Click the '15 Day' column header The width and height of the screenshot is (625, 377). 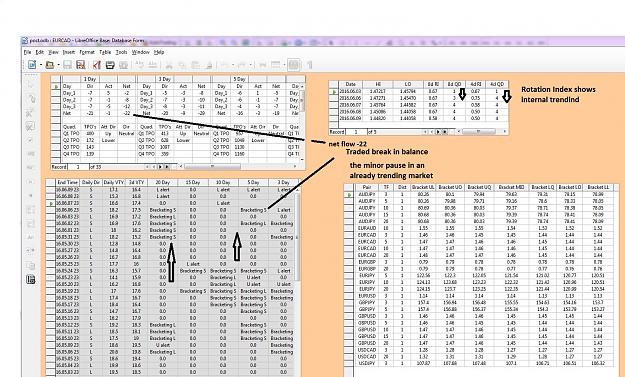coord(193,183)
